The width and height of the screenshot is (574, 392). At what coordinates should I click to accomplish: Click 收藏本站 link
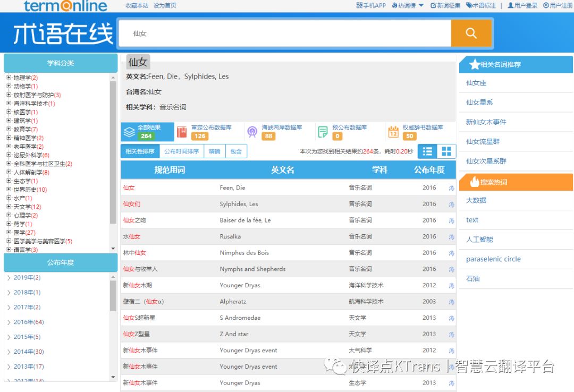(137, 5)
